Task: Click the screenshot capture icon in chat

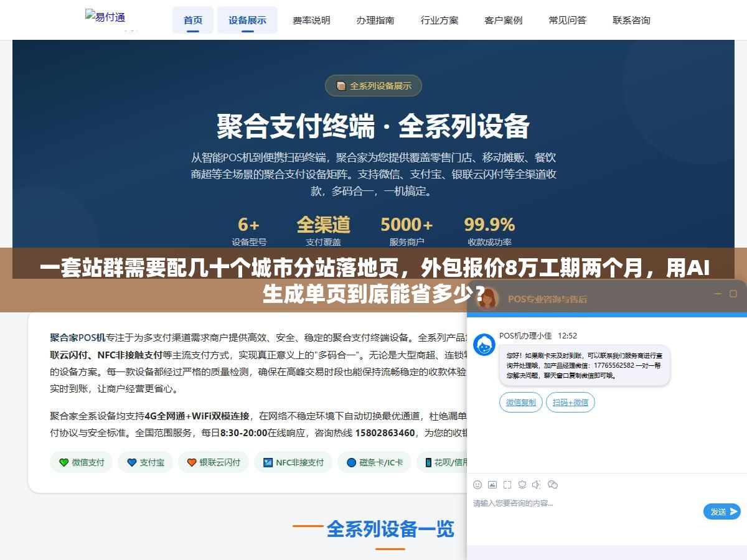Action: click(x=507, y=485)
